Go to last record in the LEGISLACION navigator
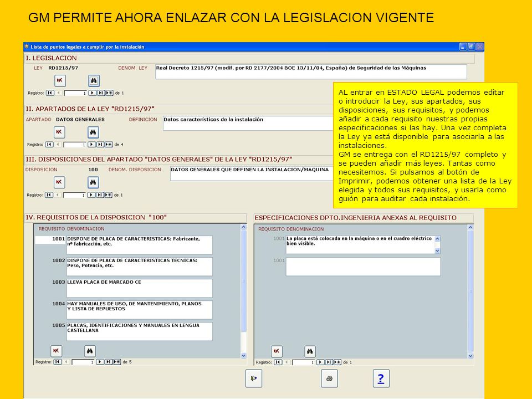This screenshot has width=532, height=399. click(101, 93)
